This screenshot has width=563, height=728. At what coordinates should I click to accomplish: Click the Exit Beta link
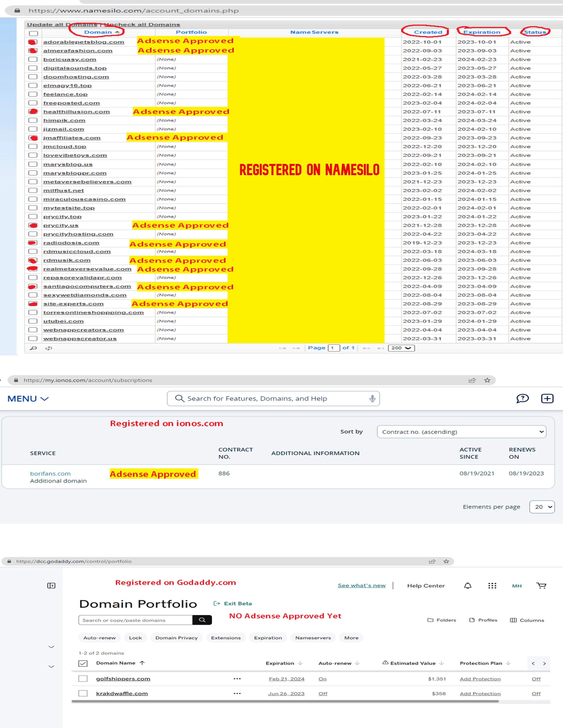pyautogui.click(x=233, y=603)
